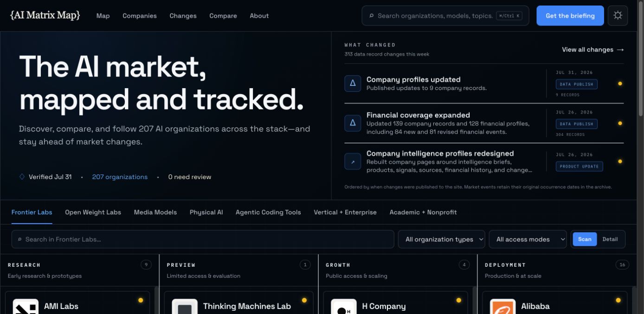
Task: Select the Vertical + Enterprise tab
Action: coord(345,212)
